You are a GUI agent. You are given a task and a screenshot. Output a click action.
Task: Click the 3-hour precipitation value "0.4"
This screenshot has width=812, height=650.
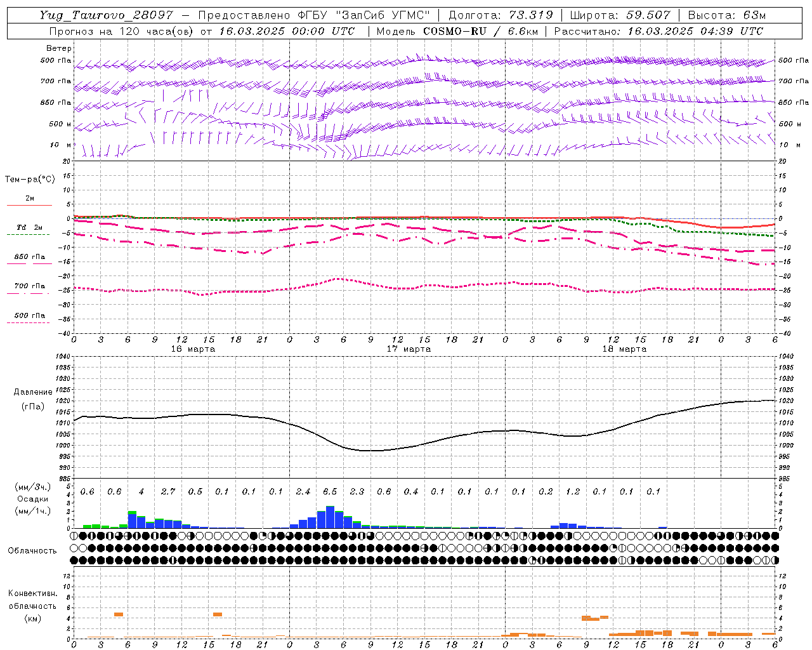click(411, 492)
